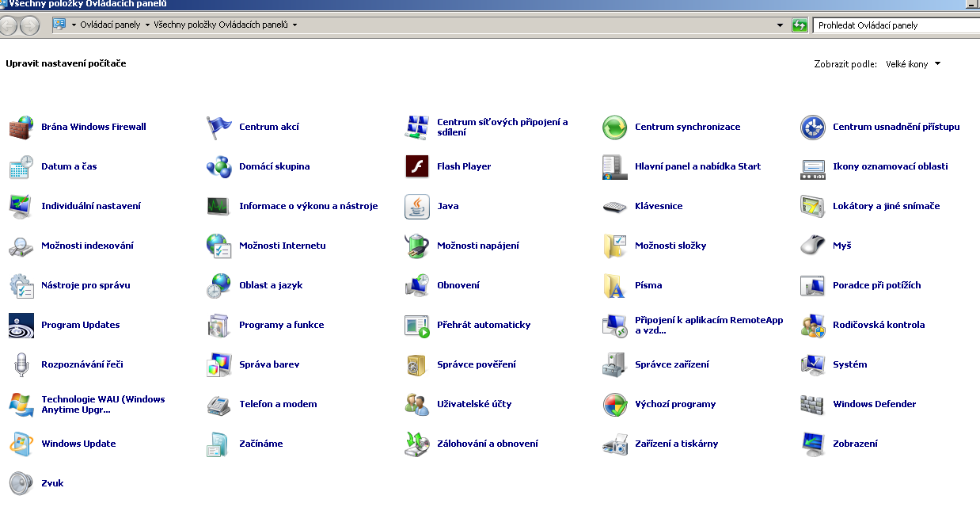
Task: Open the Windows Defender wall icon
Action: [x=813, y=404]
